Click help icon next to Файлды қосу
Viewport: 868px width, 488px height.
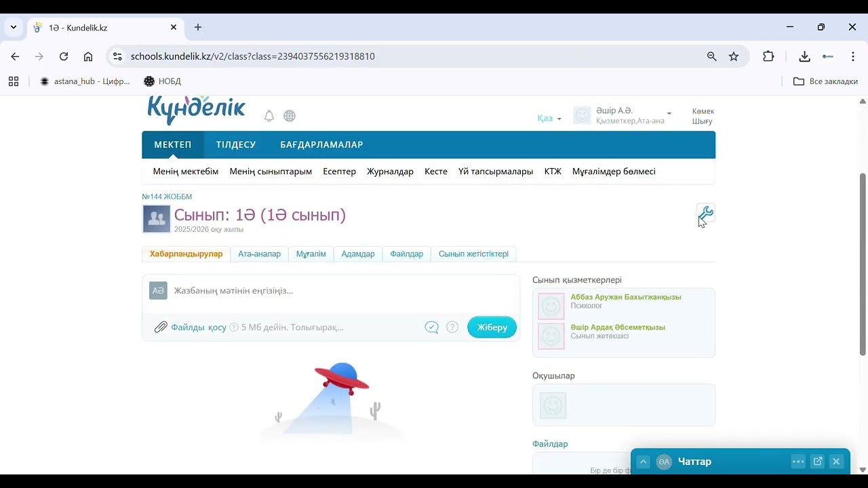tap(234, 327)
